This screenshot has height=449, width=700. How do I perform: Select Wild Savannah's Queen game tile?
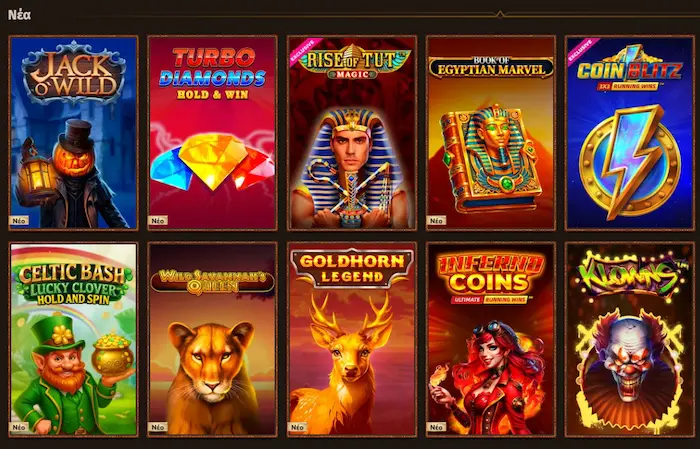click(212, 340)
